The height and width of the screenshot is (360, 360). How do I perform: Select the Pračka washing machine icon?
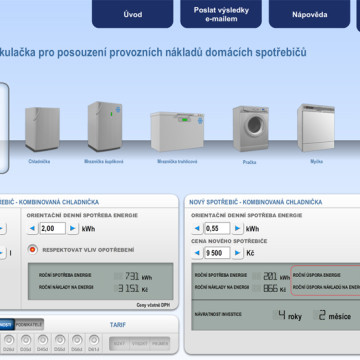coord(251,129)
